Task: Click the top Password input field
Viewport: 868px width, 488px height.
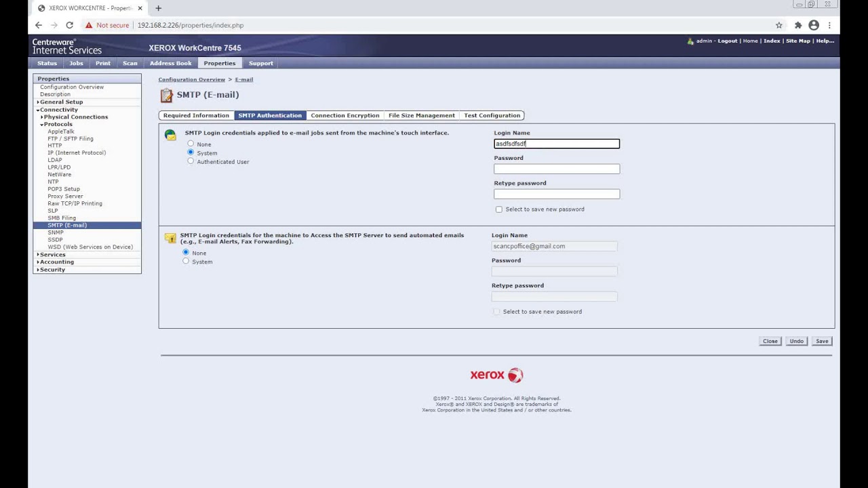Action: pos(557,169)
